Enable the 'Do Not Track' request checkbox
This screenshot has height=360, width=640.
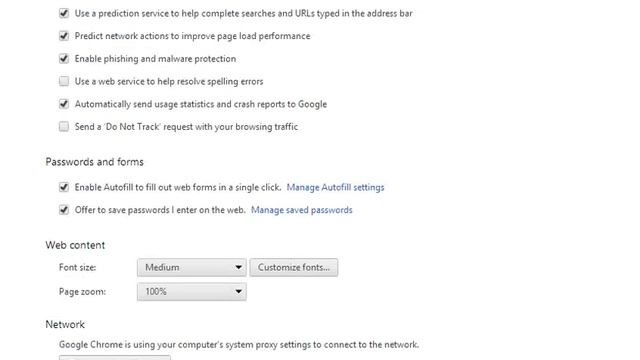pyautogui.click(x=64, y=127)
